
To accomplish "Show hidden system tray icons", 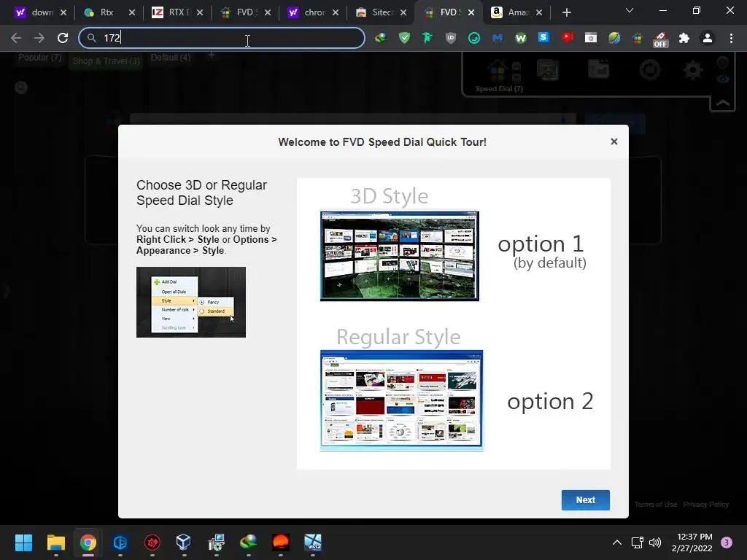I will [x=616, y=542].
